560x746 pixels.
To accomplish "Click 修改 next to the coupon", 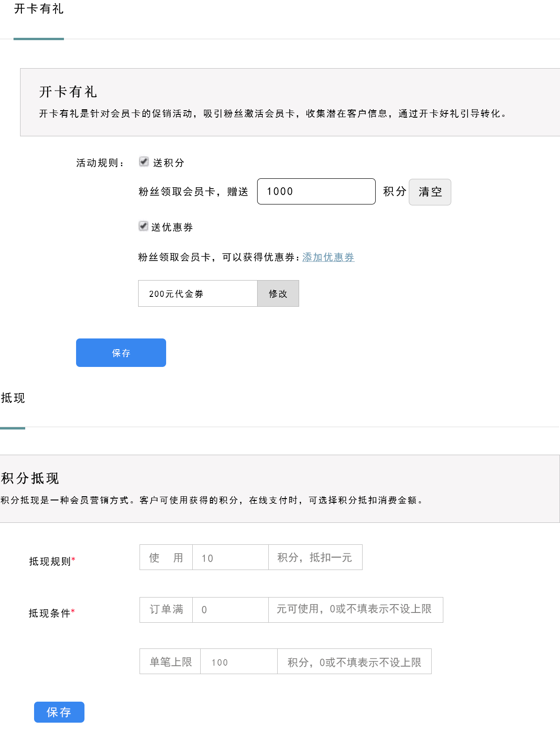I will click(278, 294).
